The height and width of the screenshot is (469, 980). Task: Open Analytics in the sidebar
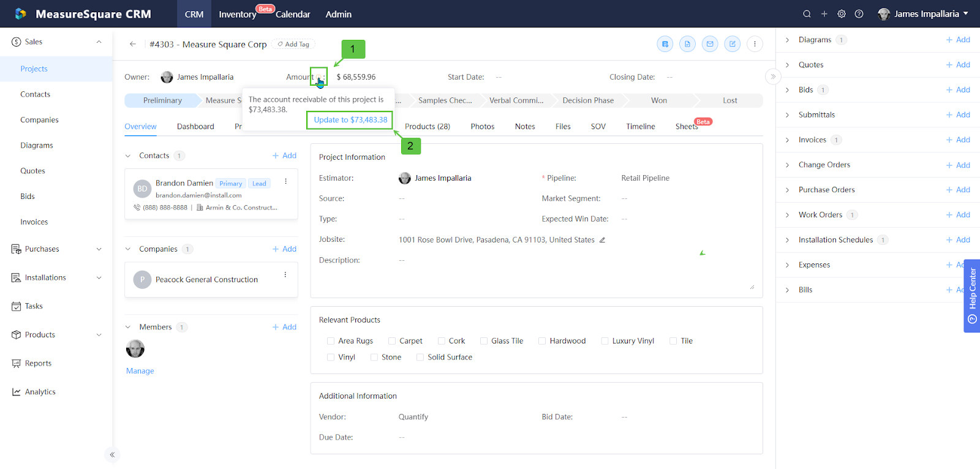click(40, 392)
